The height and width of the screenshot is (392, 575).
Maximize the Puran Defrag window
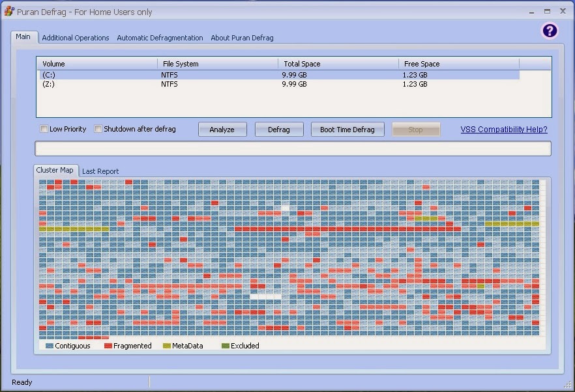click(547, 11)
